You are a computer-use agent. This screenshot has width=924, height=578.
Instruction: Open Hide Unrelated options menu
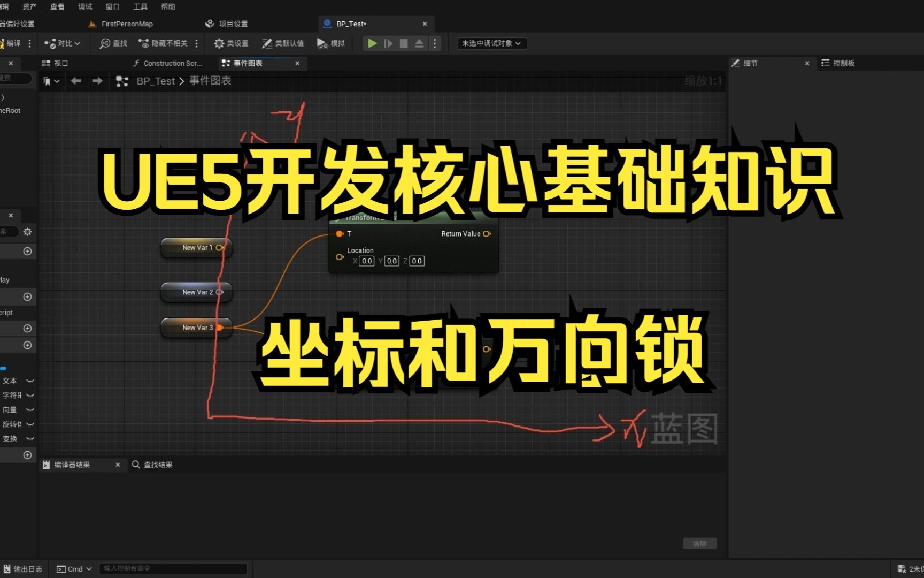(197, 43)
